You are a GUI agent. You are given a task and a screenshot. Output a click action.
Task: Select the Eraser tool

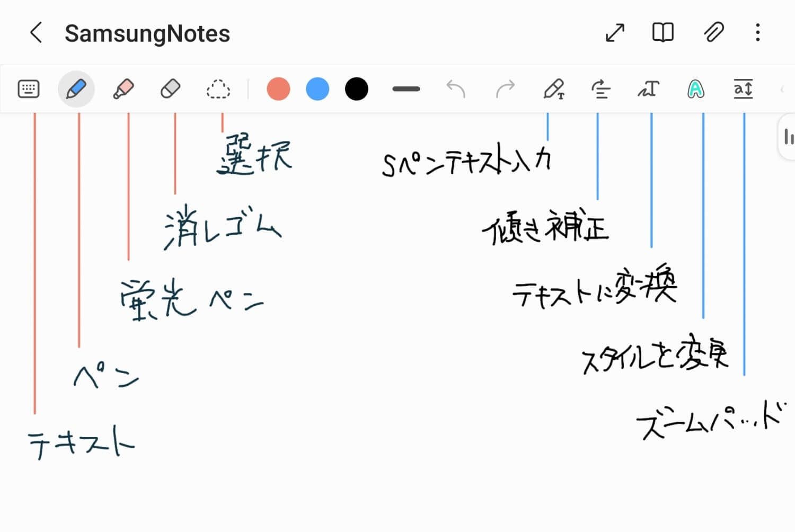171,89
